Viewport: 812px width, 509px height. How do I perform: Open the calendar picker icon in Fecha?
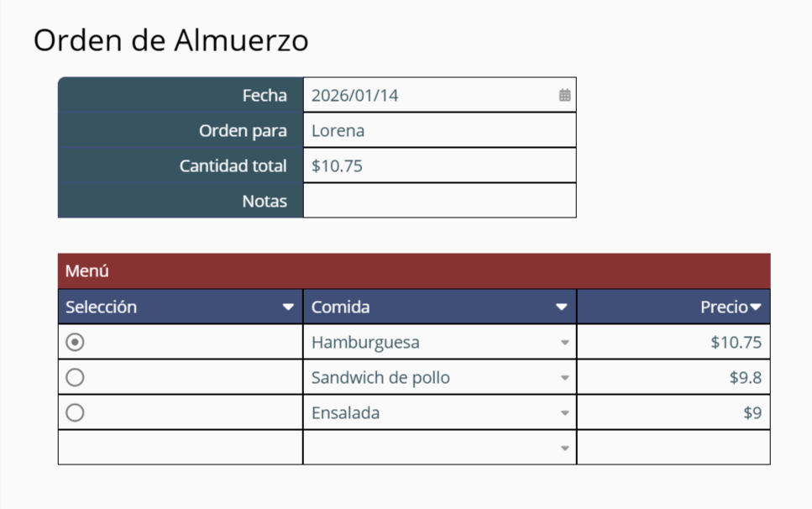564,95
